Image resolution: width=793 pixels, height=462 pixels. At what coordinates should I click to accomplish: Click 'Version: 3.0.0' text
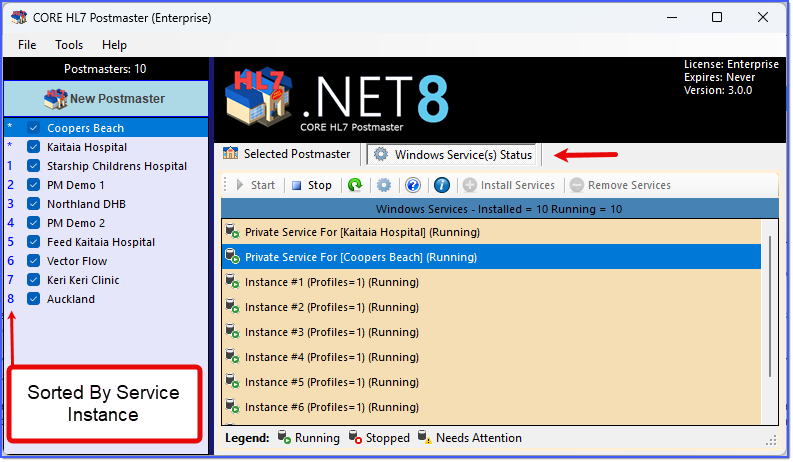click(x=718, y=90)
